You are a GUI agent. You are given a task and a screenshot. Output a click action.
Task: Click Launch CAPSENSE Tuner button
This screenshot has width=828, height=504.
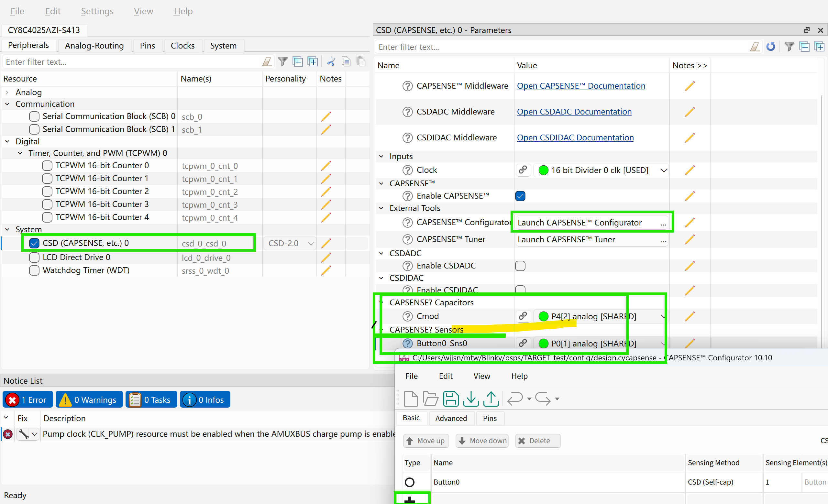[592, 240]
